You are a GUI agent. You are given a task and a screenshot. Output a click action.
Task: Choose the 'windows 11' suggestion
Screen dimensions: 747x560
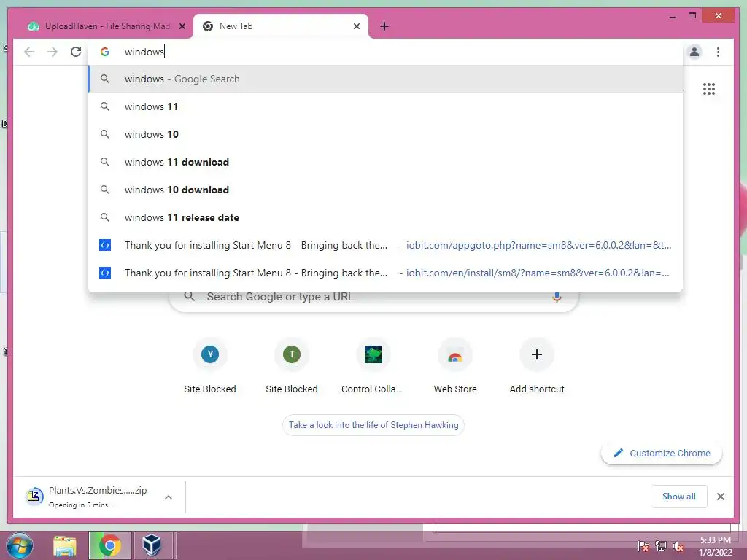pos(385,106)
